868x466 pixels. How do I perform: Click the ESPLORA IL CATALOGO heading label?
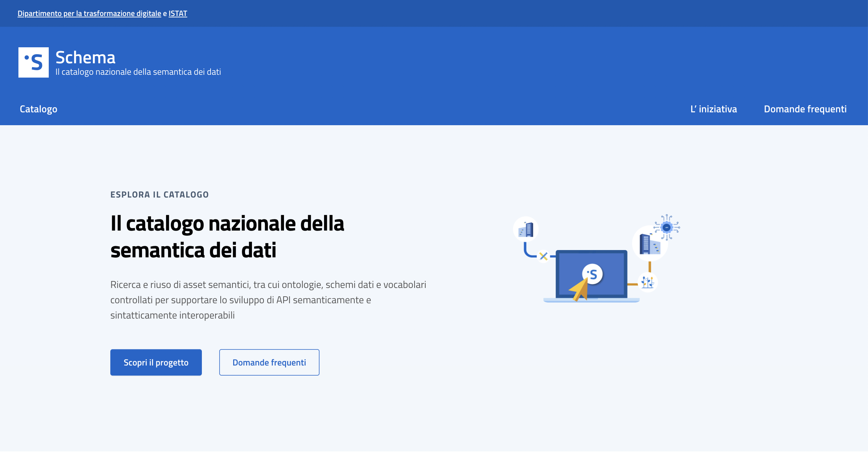159,194
